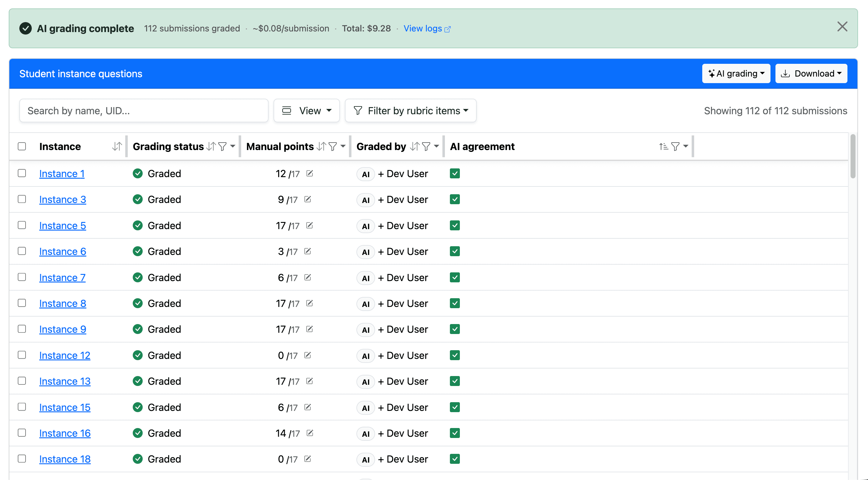
Task: Click the search by name, UID field
Action: pos(144,111)
